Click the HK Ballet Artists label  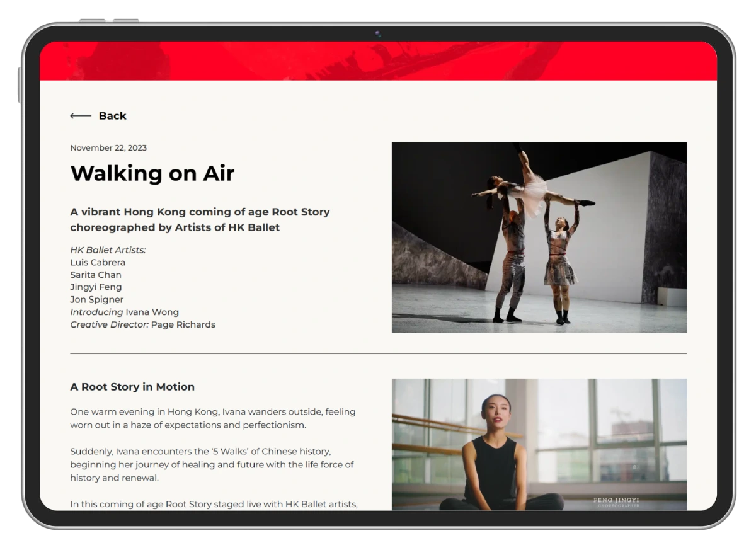point(108,250)
